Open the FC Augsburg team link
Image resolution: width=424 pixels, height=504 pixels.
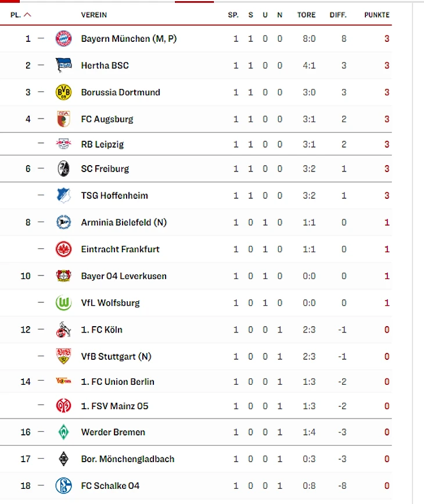coord(107,119)
